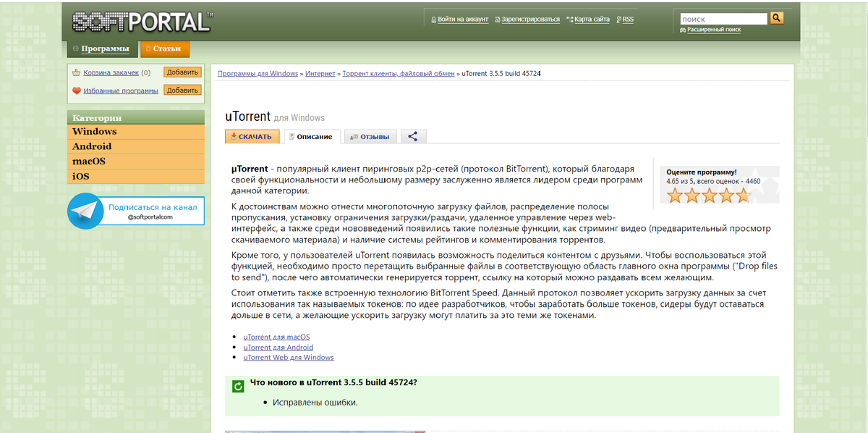Click the basket icon beside Корзина закачек
868x433 pixels.
click(76, 72)
